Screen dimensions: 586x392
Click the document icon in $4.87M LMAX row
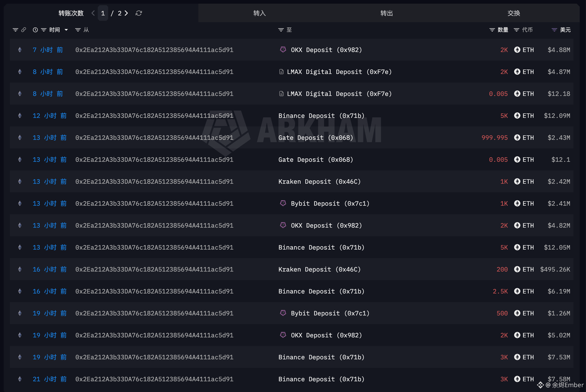(x=281, y=72)
